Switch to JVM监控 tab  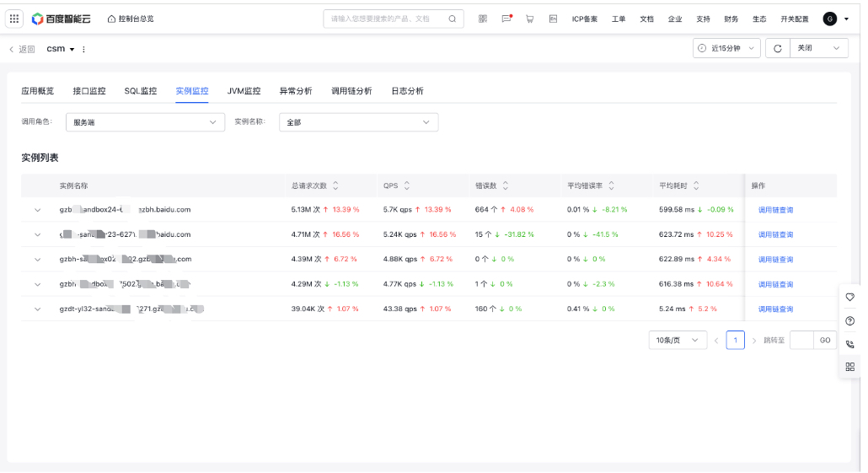click(x=244, y=91)
